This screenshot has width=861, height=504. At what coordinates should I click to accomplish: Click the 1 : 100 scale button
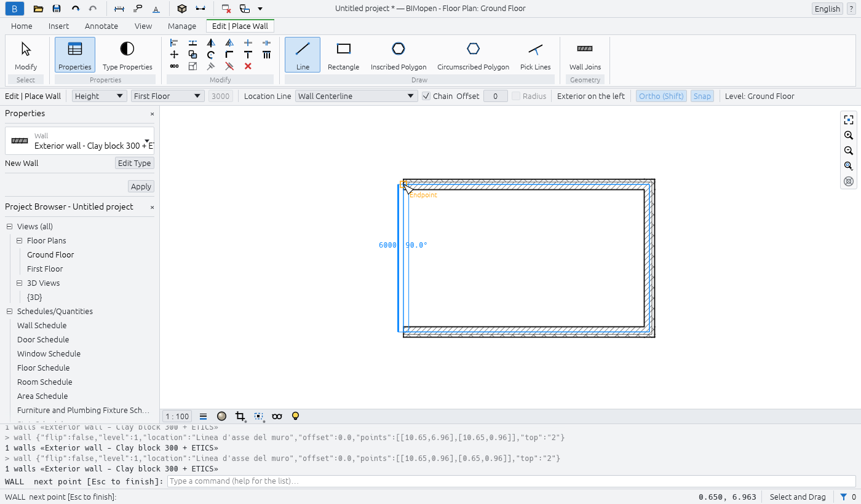[x=178, y=416]
